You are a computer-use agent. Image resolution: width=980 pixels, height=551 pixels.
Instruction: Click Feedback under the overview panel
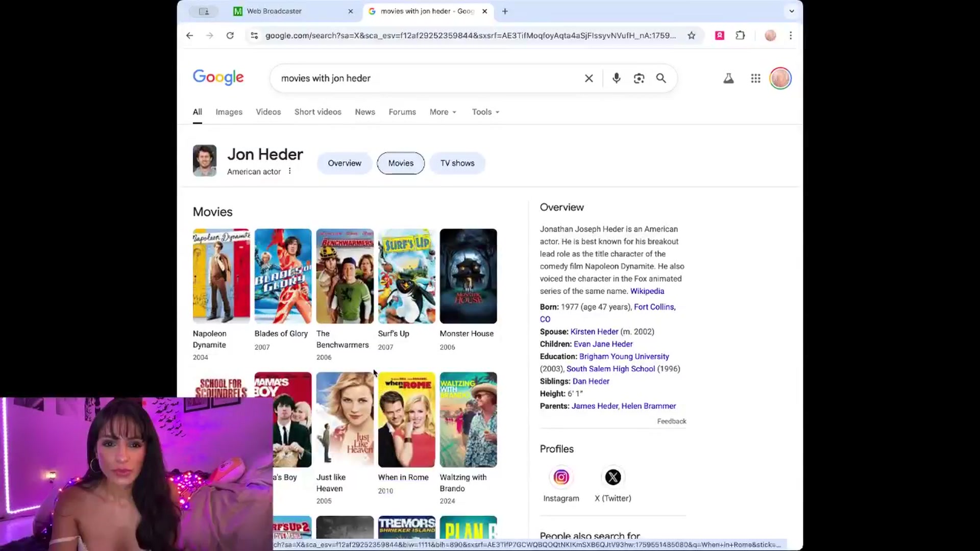coord(671,421)
